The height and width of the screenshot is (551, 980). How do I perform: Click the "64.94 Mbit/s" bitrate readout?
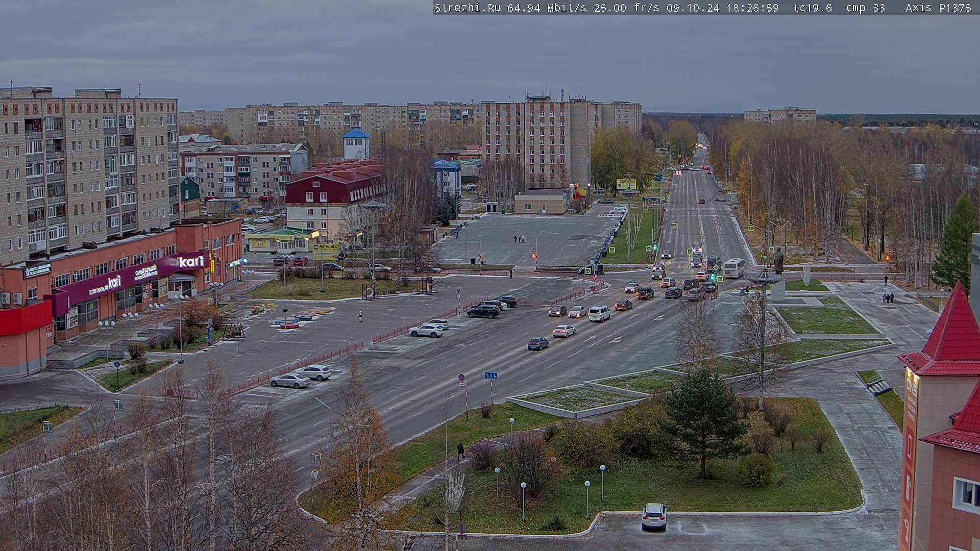tap(547, 8)
